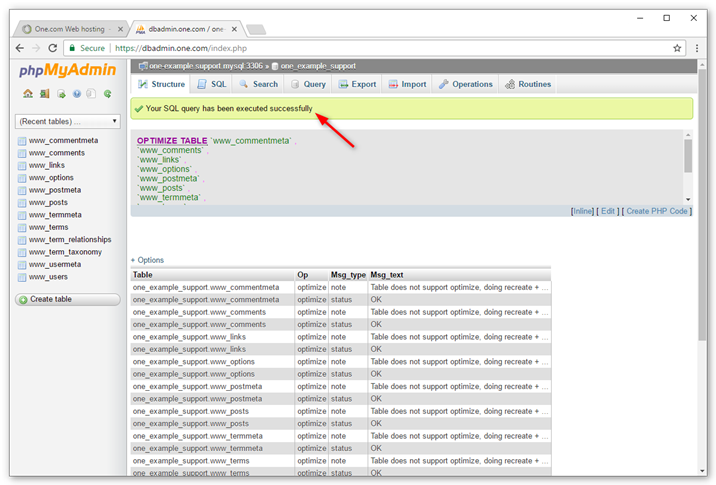Switch to the SQL tab
Screen dimensions: 716x485
click(x=212, y=85)
